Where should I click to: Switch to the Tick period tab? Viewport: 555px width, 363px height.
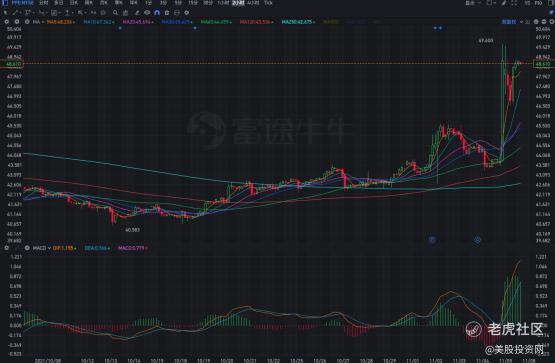(x=268, y=3)
